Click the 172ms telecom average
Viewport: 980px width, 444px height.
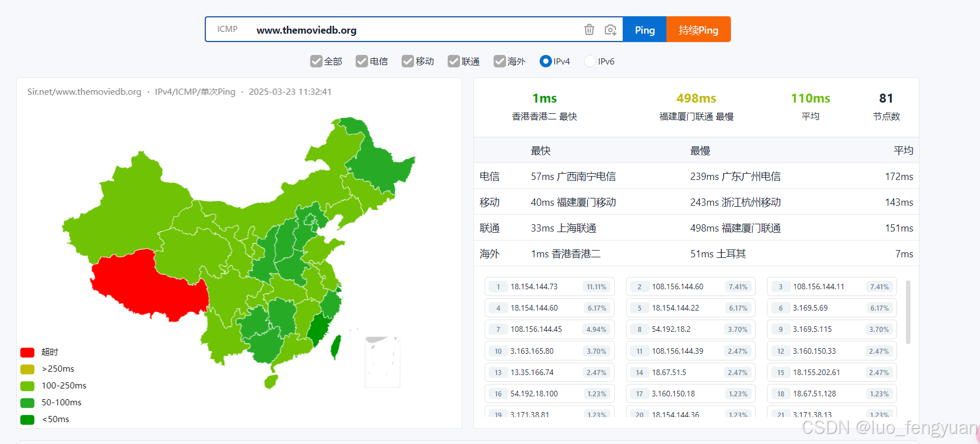pos(899,177)
